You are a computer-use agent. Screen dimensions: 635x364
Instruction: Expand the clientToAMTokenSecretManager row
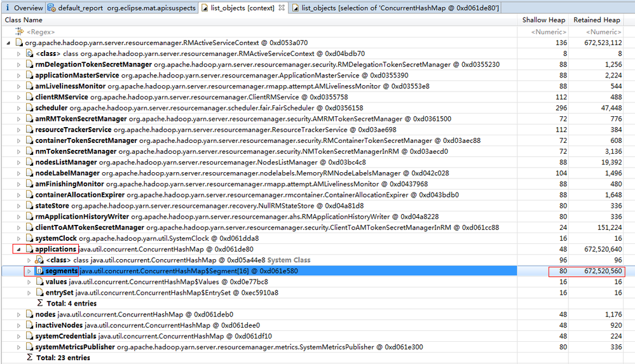point(18,227)
